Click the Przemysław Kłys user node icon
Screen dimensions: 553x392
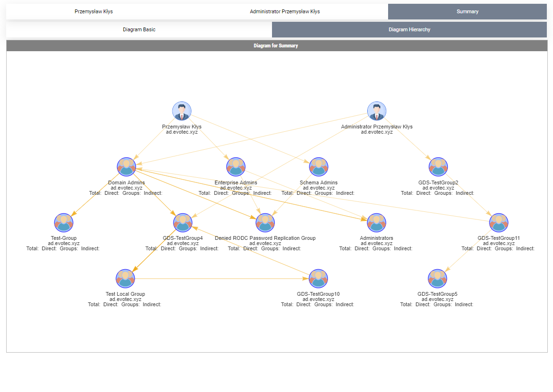(x=181, y=111)
